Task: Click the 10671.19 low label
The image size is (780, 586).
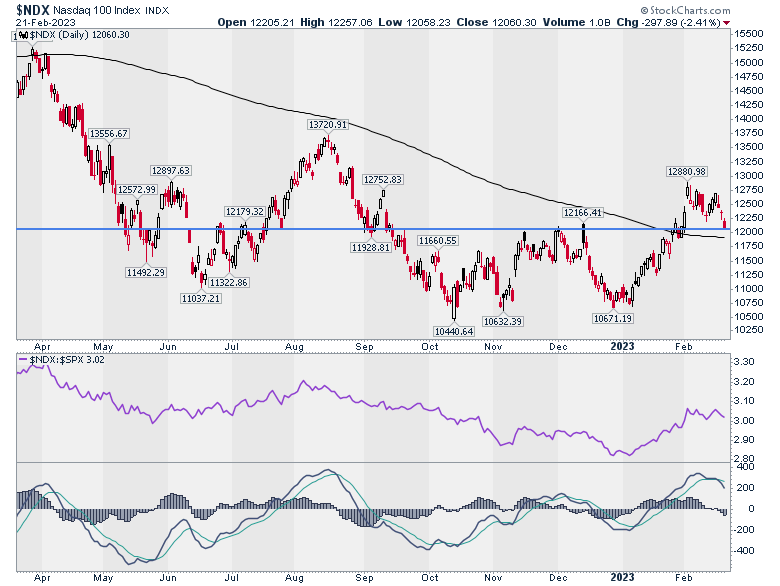Action: 613,318
